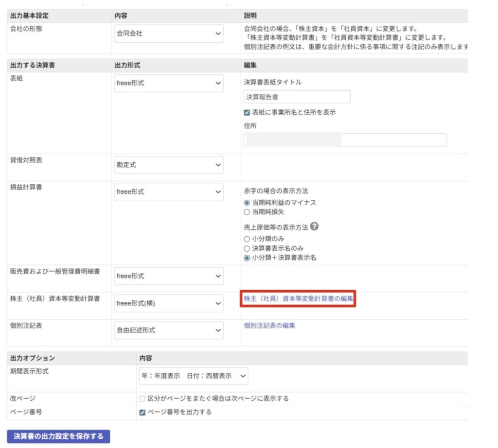The image size is (498, 448).
Task: Open 個別注記表の編集 link
Action: [x=269, y=326]
